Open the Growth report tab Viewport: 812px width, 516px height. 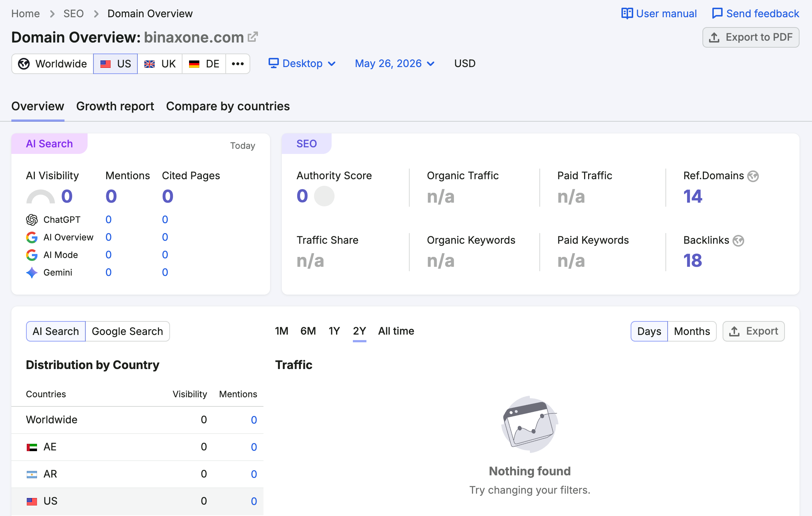click(115, 106)
